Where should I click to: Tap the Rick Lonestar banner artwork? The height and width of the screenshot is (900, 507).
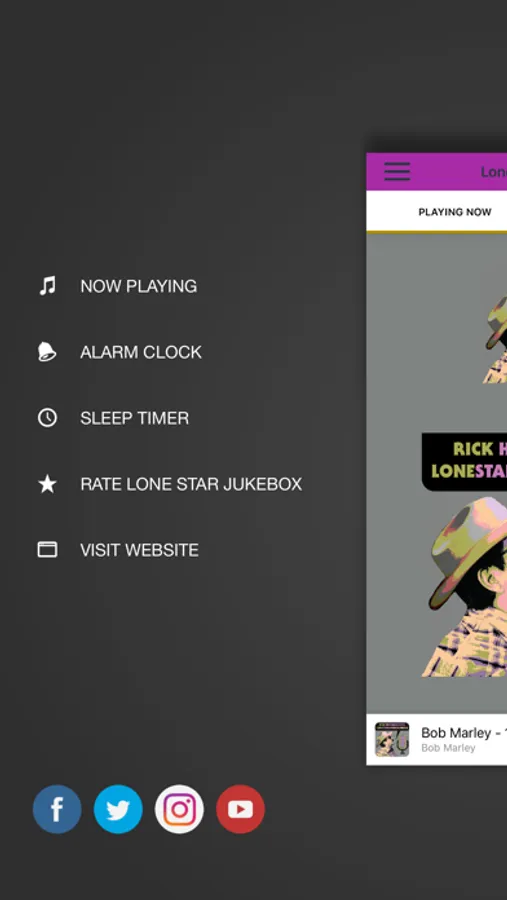click(x=465, y=462)
